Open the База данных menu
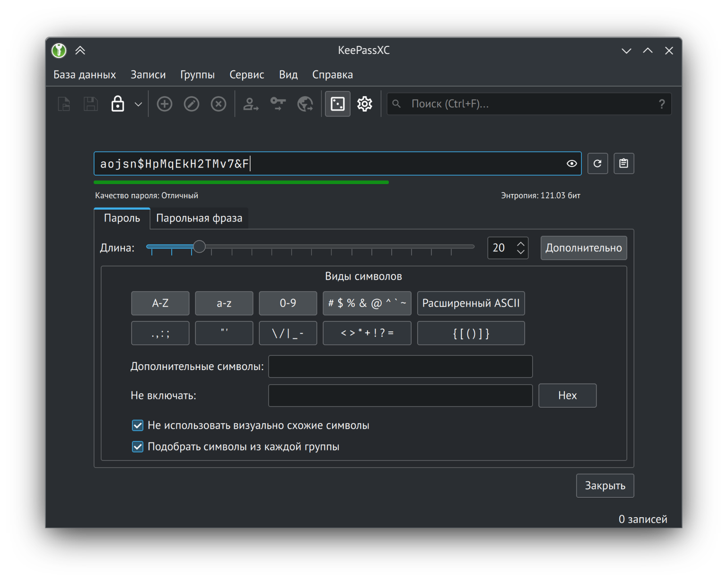Viewport: 728px width, 582px height. tap(85, 75)
